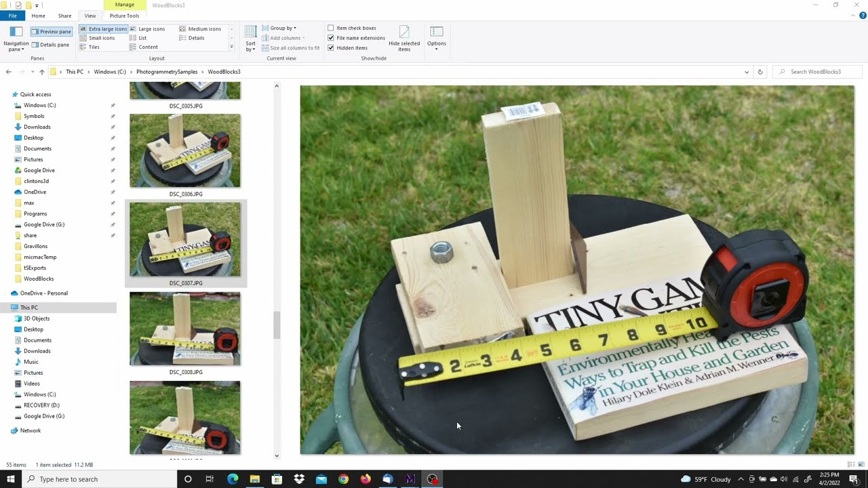868x488 pixels.
Task: Open Task View on the taskbar
Action: click(210, 479)
